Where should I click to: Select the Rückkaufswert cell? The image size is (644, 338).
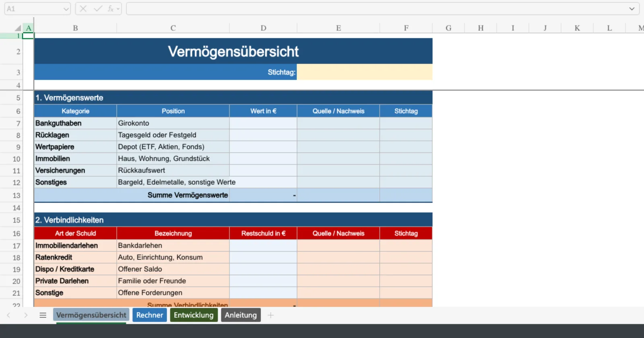[173, 170]
